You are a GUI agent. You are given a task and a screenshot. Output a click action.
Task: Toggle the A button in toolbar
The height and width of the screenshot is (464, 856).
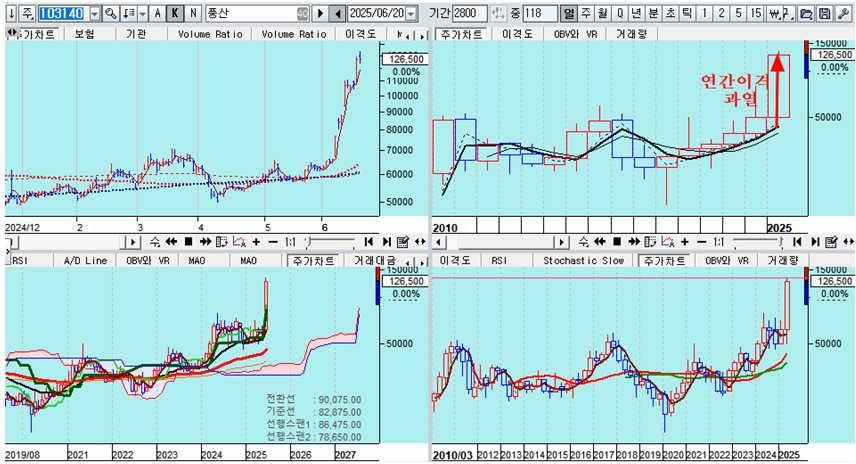(x=158, y=14)
